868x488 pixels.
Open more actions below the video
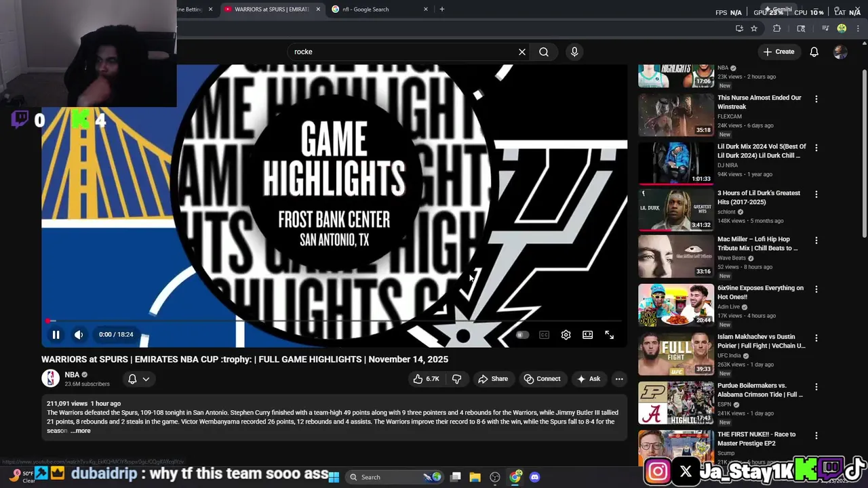[619, 379]
